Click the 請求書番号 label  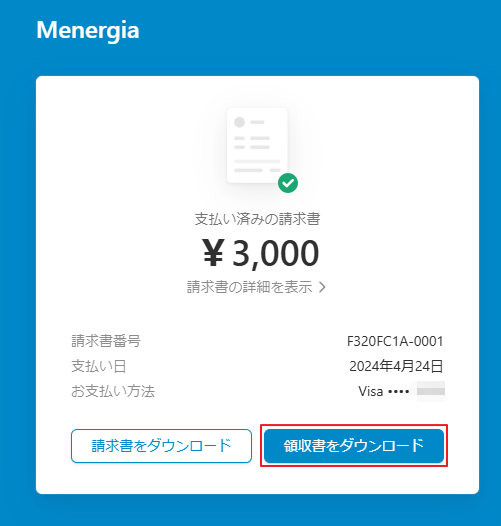click(106, 341)
